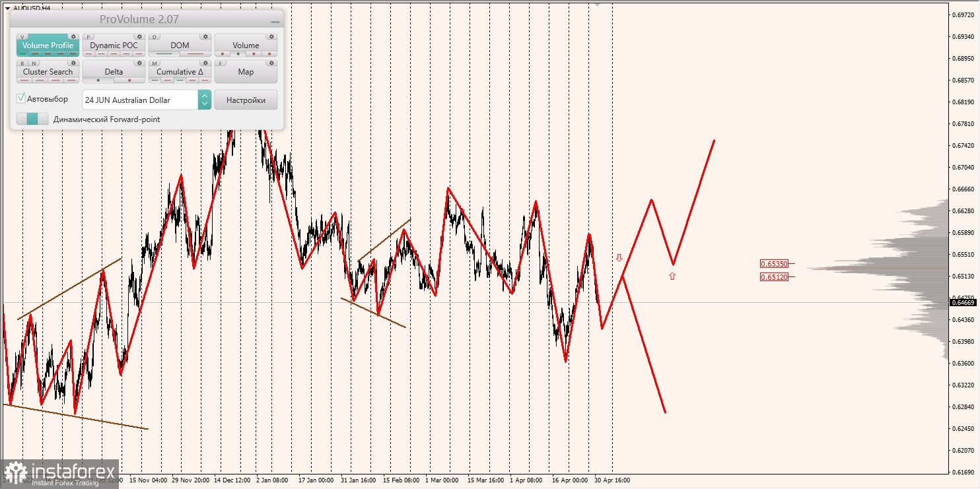This screenshot has height=489, width=980.
Task: Open Delta settings gear
Action: tap(139, 63)
